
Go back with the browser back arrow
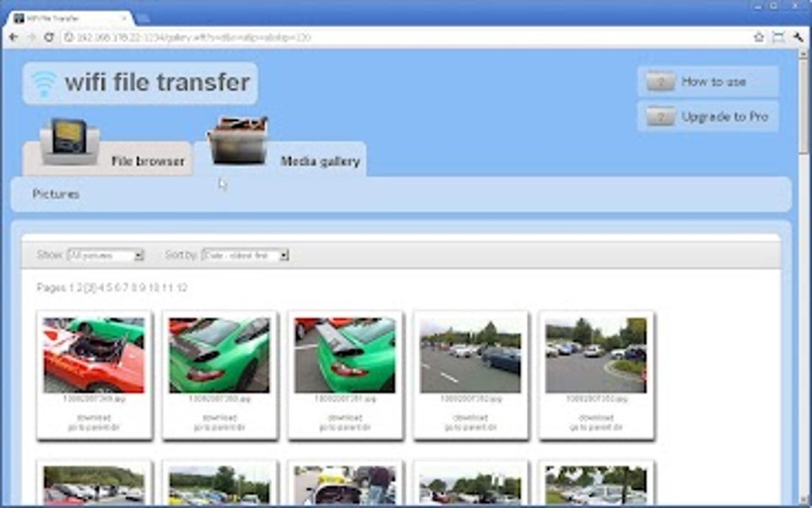14,37
